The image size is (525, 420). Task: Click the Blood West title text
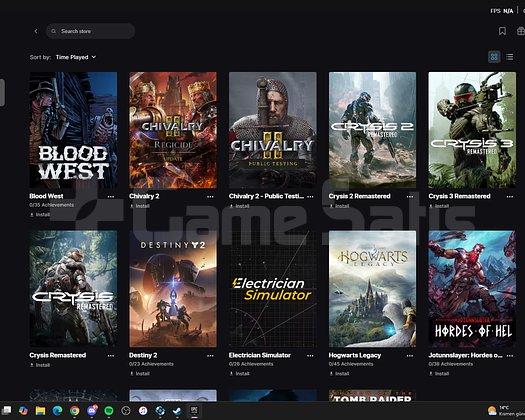(x=46, y=196)
